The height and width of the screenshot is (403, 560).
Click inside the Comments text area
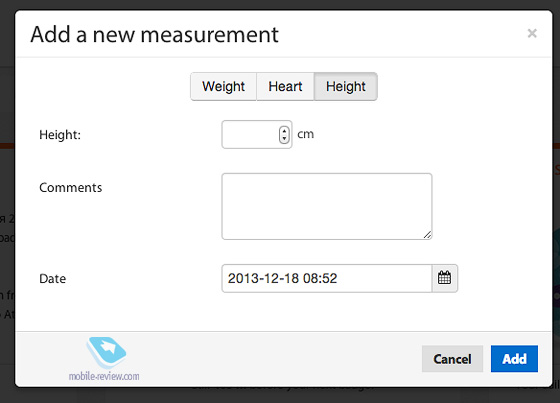[x=327, y=207]
